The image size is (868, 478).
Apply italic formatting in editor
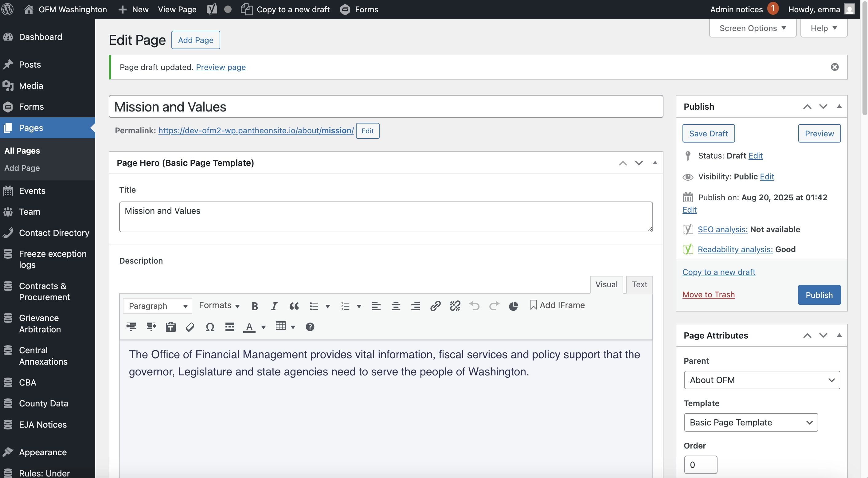(274, 306)
